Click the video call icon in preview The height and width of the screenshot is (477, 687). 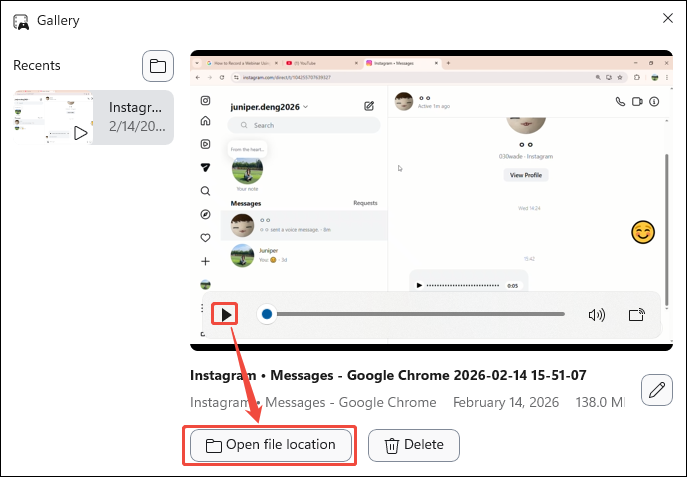click(637, 102)
